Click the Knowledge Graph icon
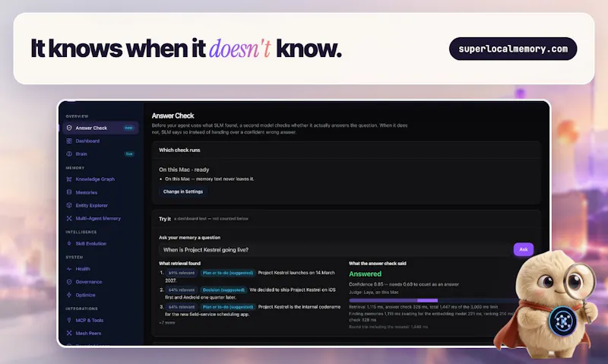The width and height of the screenshot is (608, 364). [x=69, y=179]
